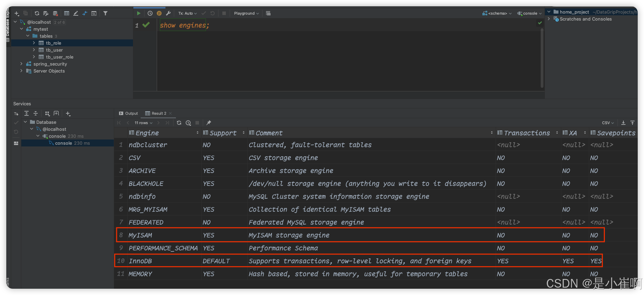The image size is (644, 295).
Task: Click the Edit pencil icon in explorer toolbar
Action: 76,14
